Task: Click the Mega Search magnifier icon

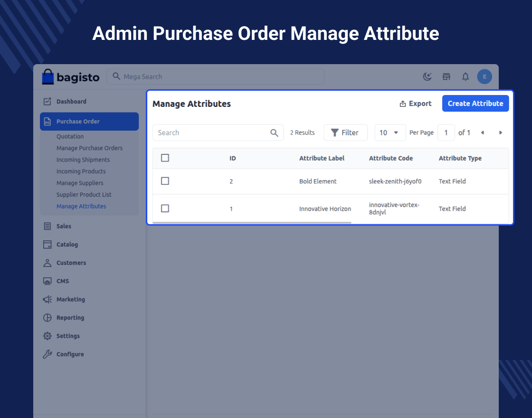Action: tap(116, 76)
